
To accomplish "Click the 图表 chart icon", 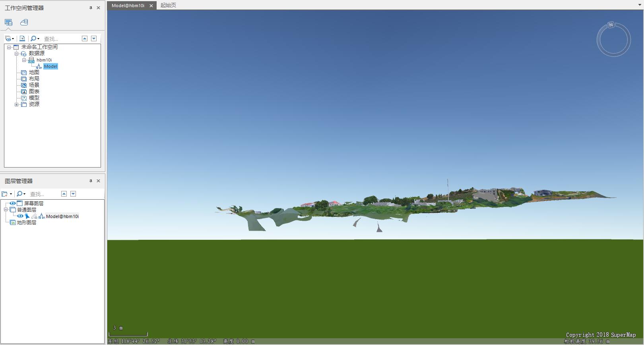I will coord(24,92).
